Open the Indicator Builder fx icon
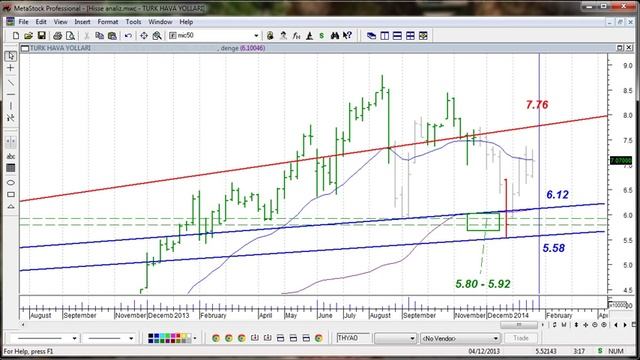 (296, 36)
